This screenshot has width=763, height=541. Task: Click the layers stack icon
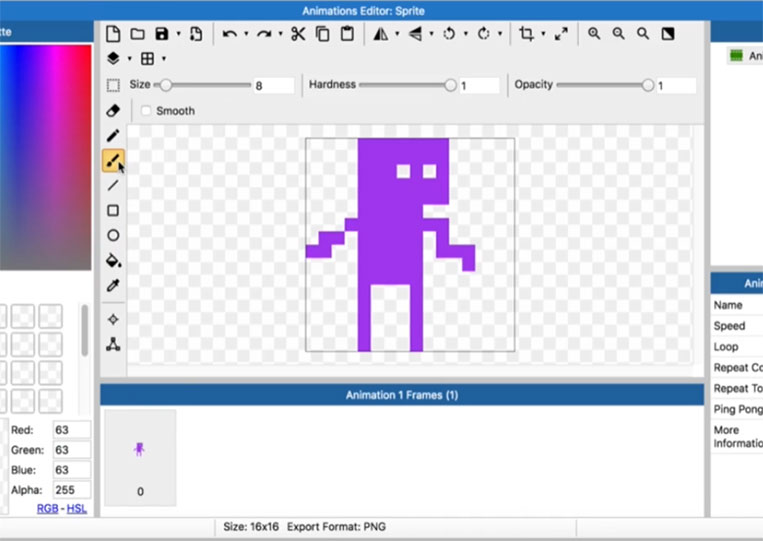tap(113, 58)
